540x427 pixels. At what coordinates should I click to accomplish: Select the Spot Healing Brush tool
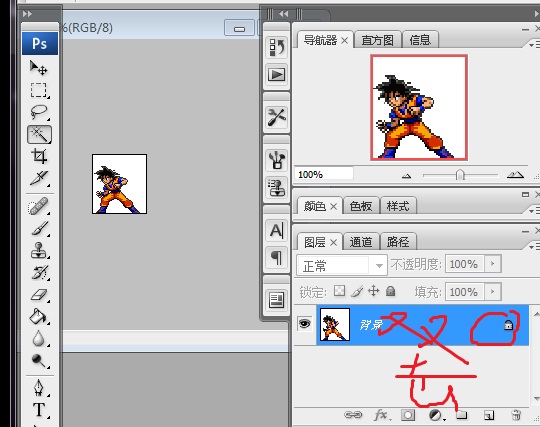pyautogui.click(x=39, y=206)
